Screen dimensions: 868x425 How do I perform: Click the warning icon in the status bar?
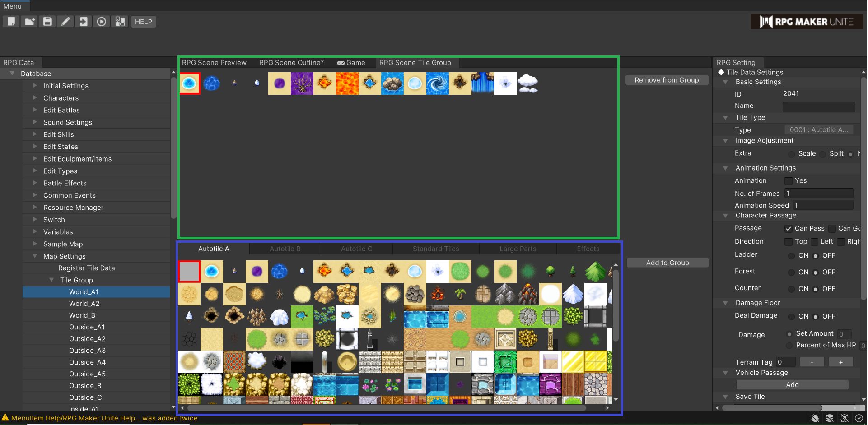point(5,418)
